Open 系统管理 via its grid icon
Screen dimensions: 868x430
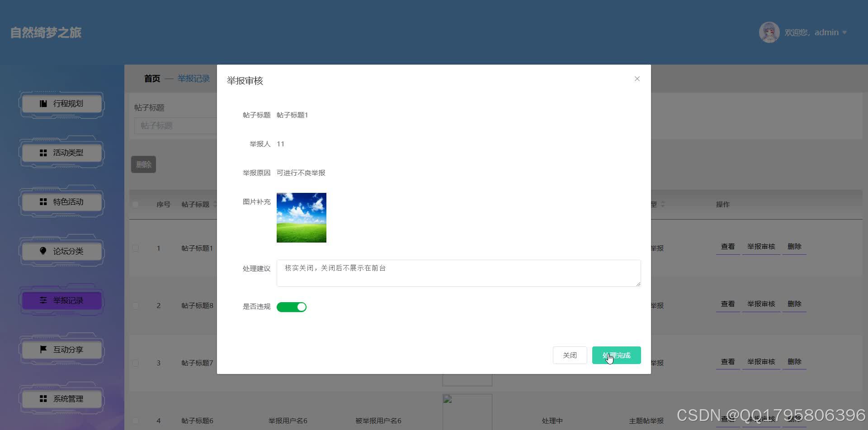pyautogui.click(x=43, y=398)
